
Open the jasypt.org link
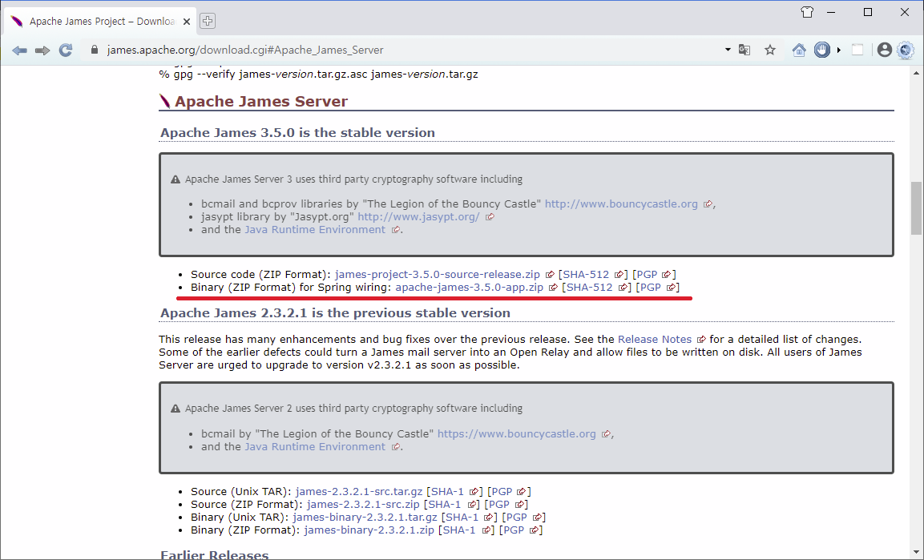point(418,216)
